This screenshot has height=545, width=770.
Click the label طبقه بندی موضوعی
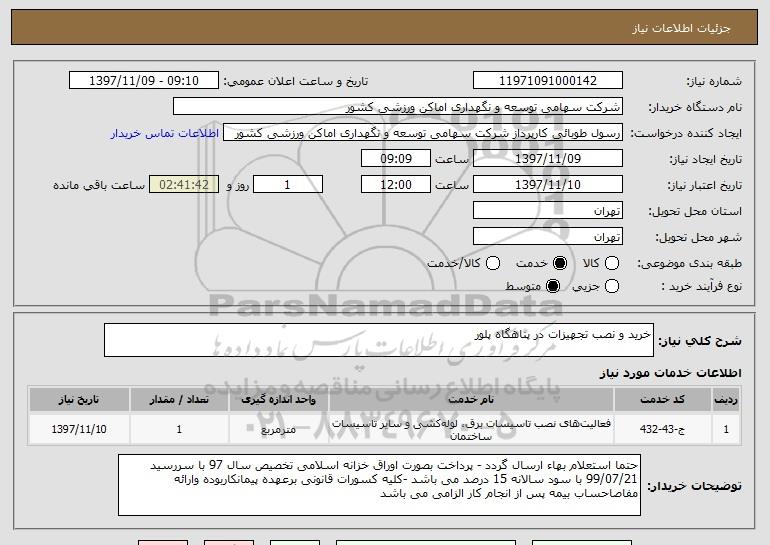689,264
